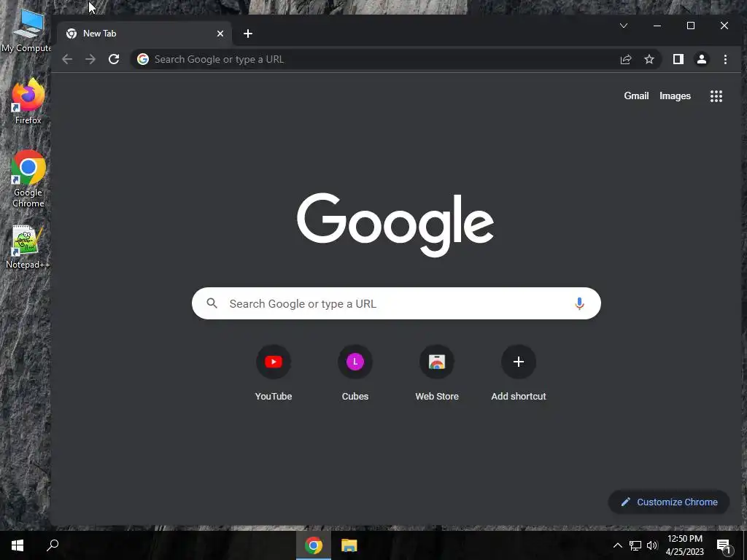Reload the page with the refresh icon
This screenshot has width=747, height=560.
click(x=113, y=59)
